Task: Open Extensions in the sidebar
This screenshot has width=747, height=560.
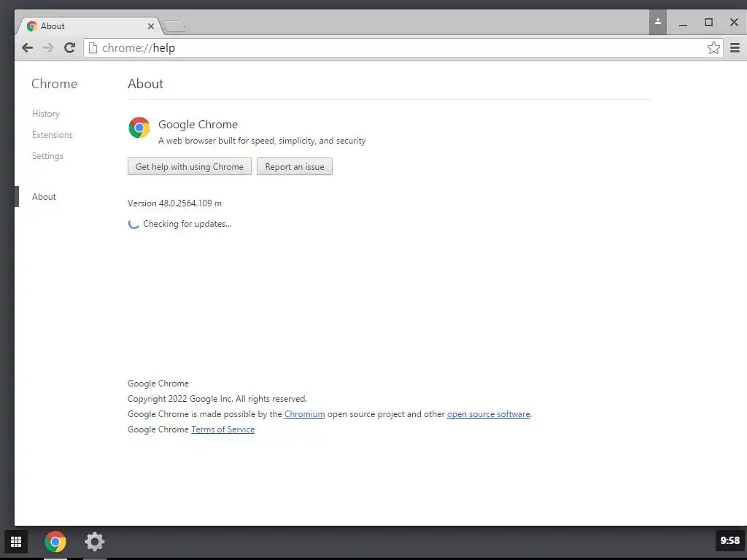Action: 53,135
